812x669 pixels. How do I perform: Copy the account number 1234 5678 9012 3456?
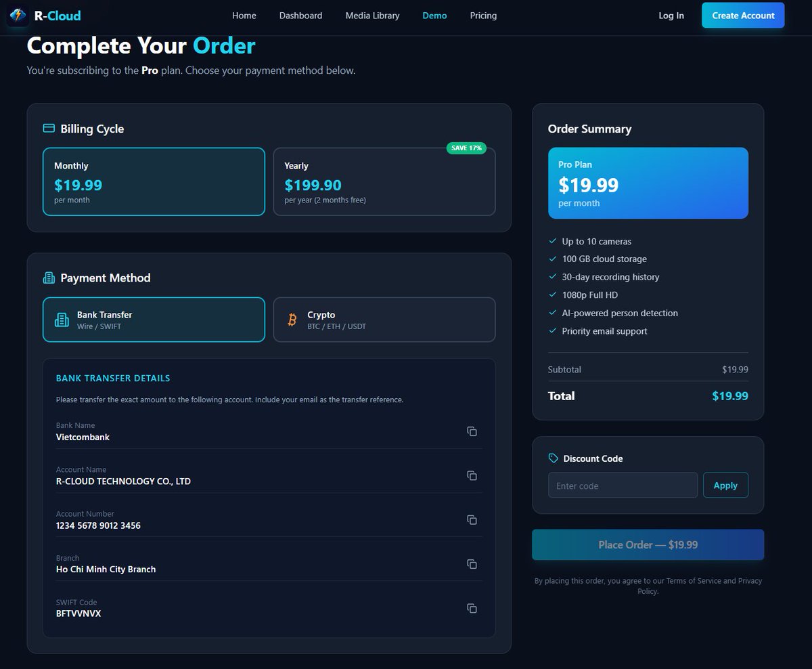[x=472, y=519]
